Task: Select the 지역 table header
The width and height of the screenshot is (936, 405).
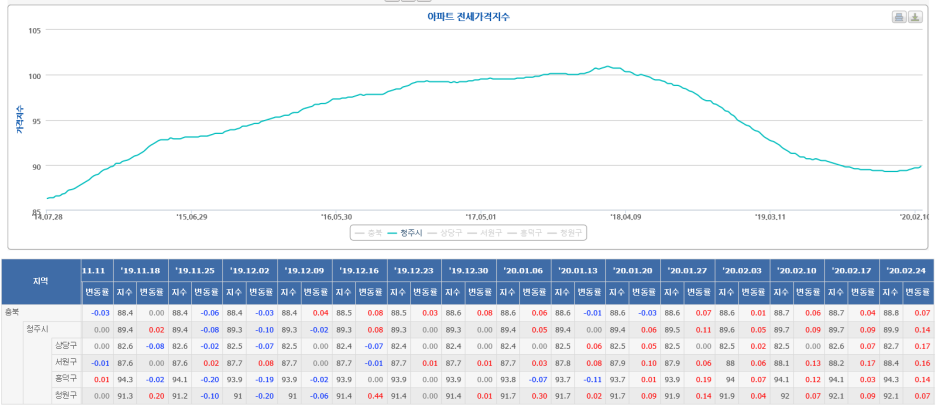Action: (41, 281)
